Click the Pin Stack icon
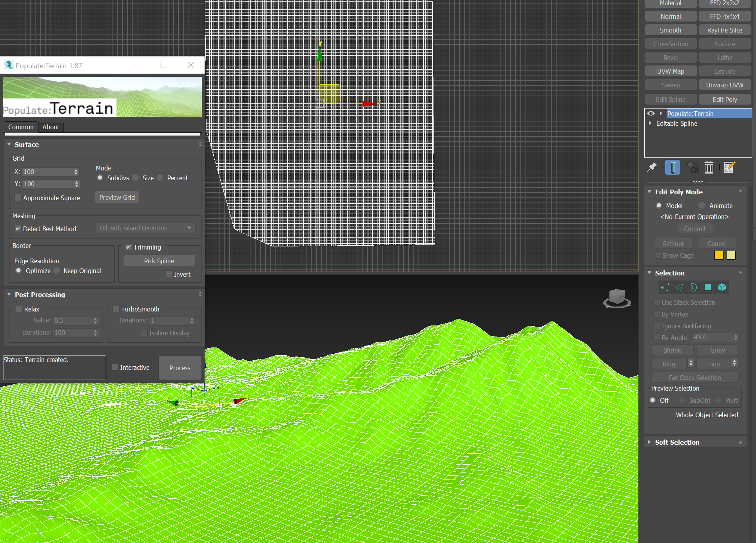This screenshot has width=756, height=543. [652, 168]
